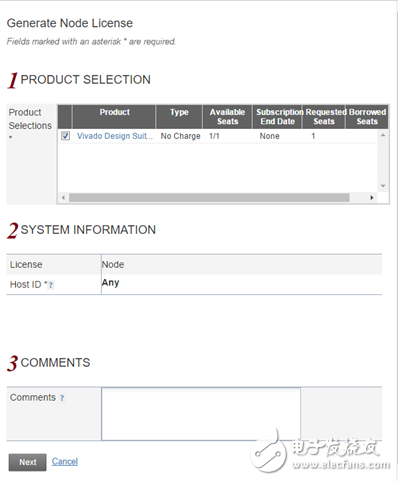The width and height of the screenshot is (398, 481).
Task: Click the table's scroll up arrow
Action: tap(383, 135)
